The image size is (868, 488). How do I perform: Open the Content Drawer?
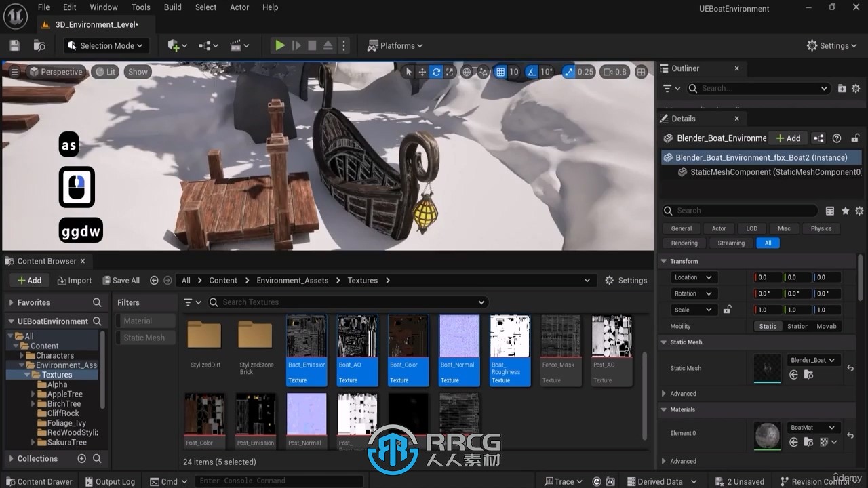pyautogui.click(x=38, y=481)
